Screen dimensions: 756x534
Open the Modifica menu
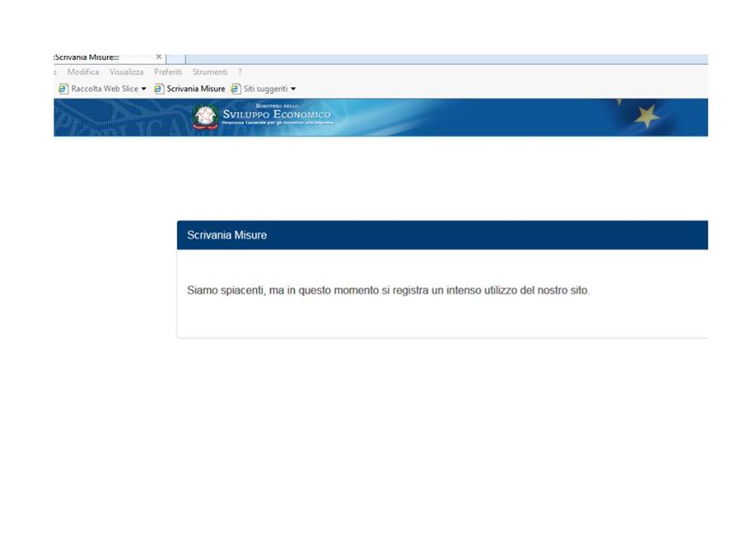point(83,72)
